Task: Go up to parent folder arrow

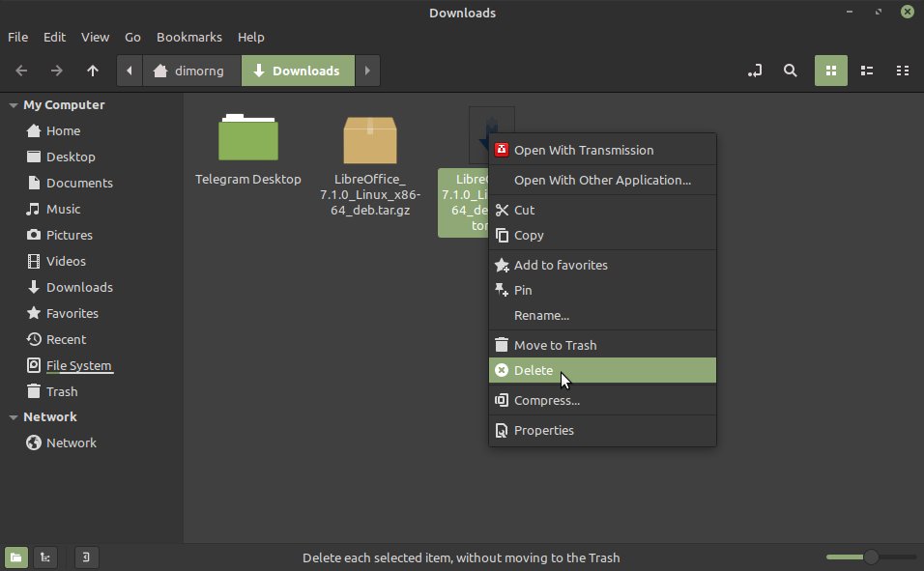Action: pyautogui.click(x=93, y=71)
